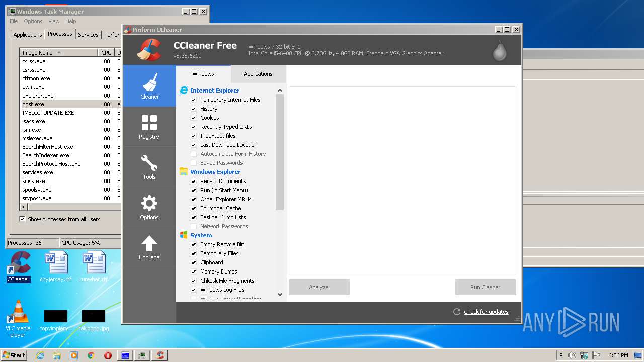Toggle Memory Dumps checkbox
Viewport: 644px width, 362px height.
click(x=194, y=271)
